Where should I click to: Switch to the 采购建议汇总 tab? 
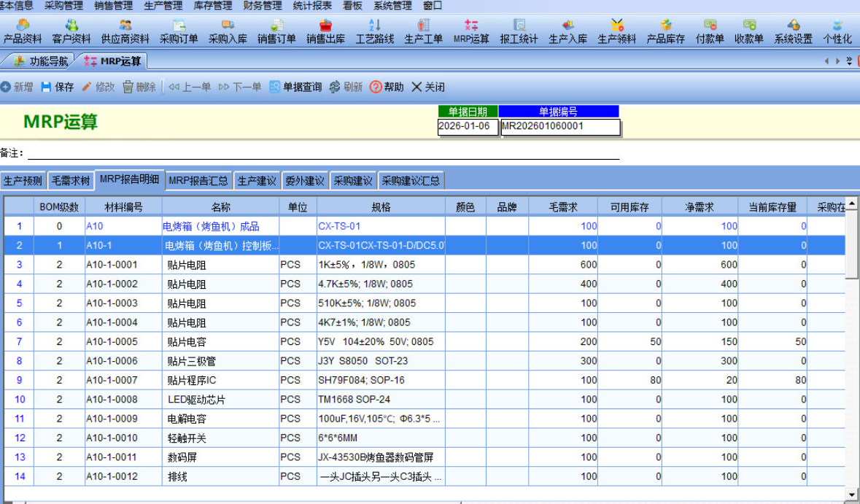(411, 180)
